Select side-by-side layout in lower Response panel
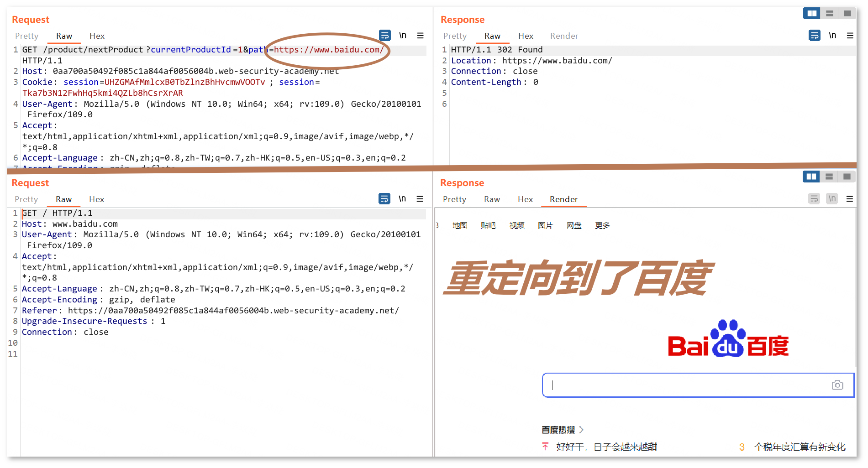 pos(811,177)
